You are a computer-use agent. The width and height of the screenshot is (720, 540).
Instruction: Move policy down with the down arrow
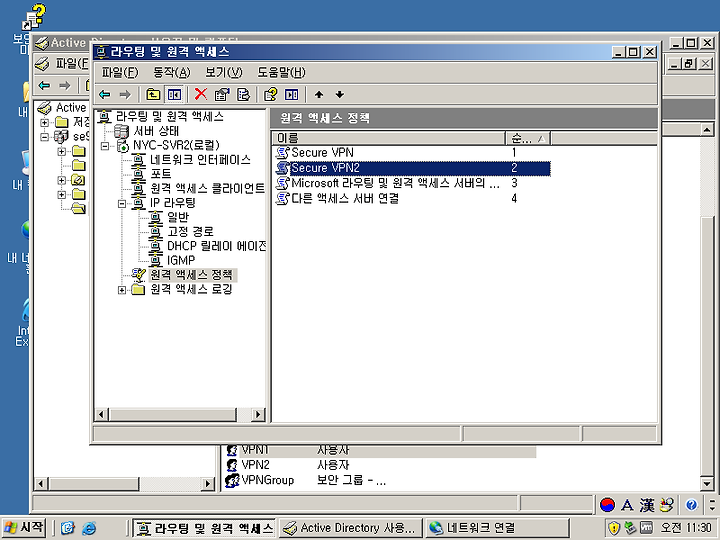(x=340, y=95)
